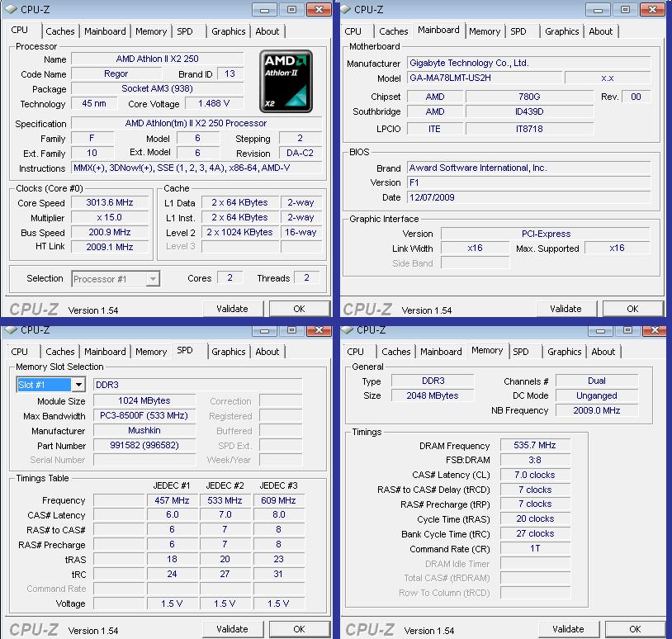
Task: Click the Code Name value Regor
Action: [x=116, y=73]
